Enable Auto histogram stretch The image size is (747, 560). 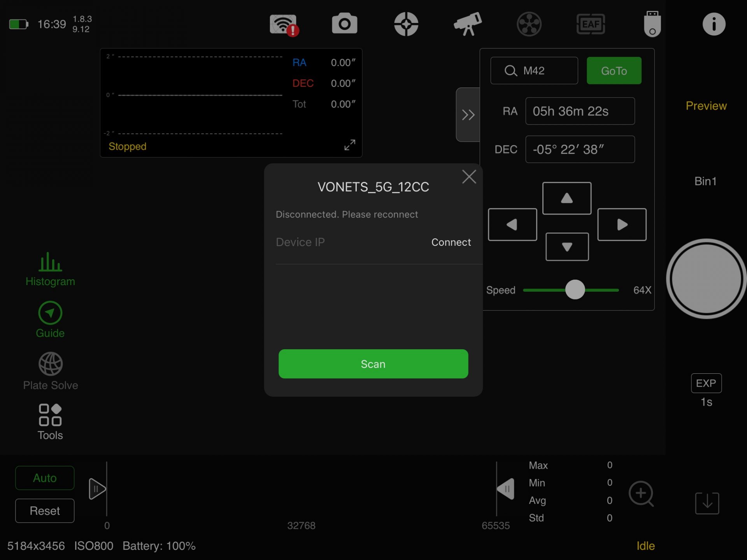click(x=45, y=478)
